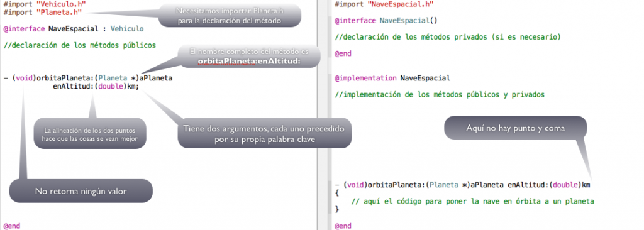The image size is (644, 230).
Task: Click the orbitaPlaneta method definition on right
Action: point(462,185)
